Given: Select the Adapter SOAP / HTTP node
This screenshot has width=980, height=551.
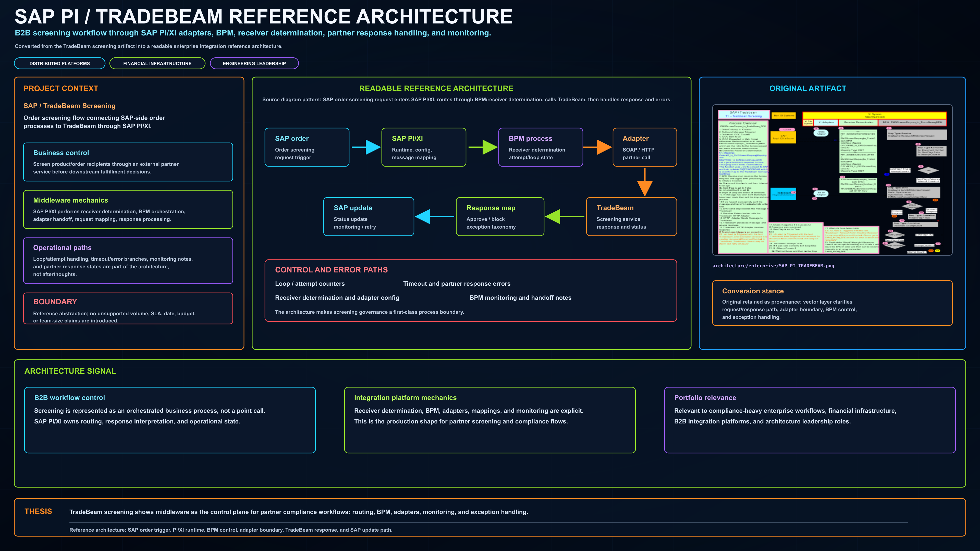Looking at the screenshot, I should pos(644,147).
